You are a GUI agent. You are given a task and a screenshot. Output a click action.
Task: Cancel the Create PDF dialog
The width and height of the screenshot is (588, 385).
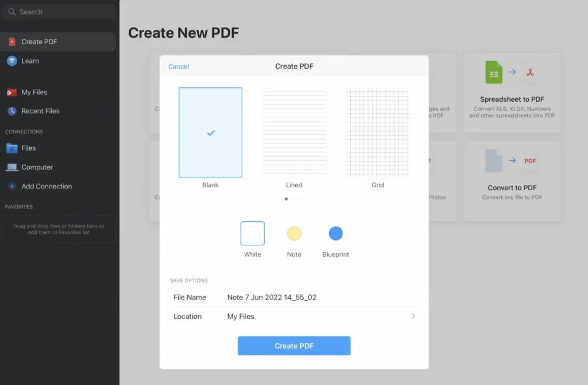coord(179,67)
